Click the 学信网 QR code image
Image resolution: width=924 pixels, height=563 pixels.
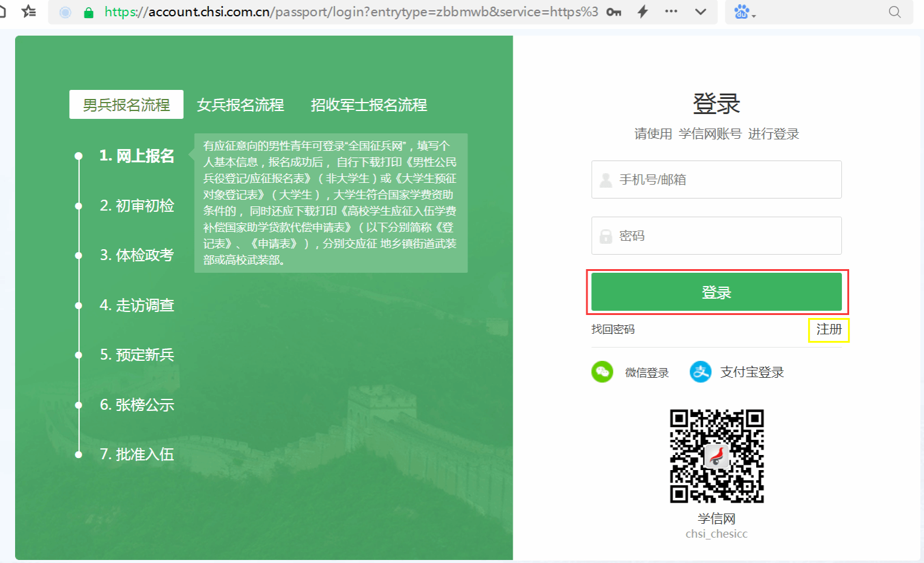point(716,456)
